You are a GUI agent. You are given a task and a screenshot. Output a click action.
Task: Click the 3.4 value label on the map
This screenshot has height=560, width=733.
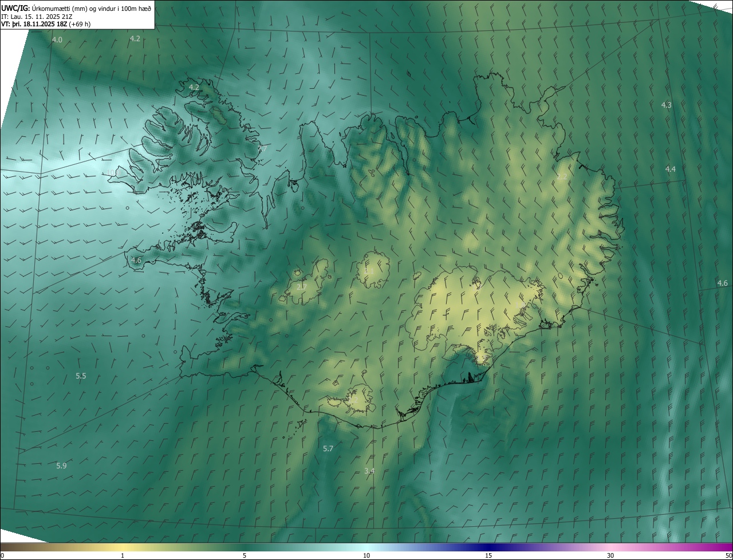pos(369,471)
